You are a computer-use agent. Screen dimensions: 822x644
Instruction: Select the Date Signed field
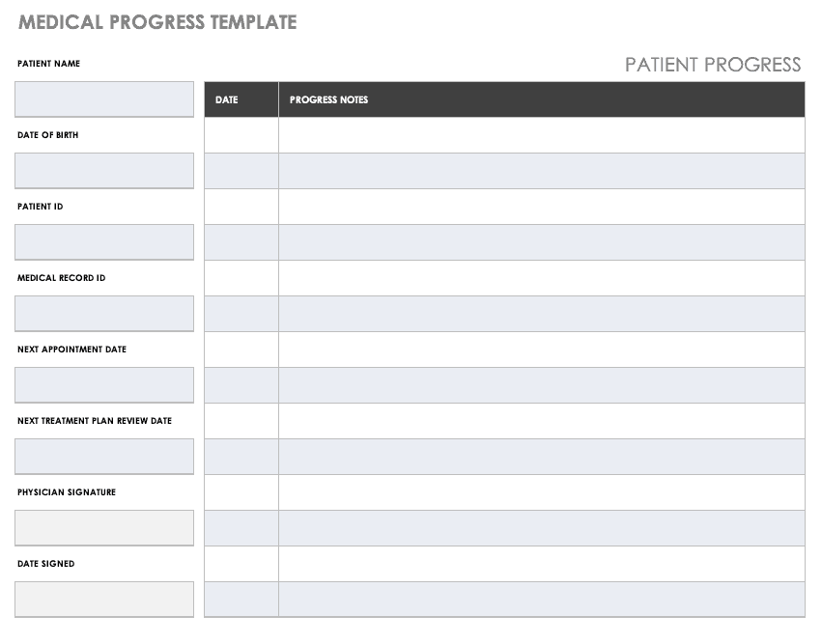pos(104,600)
